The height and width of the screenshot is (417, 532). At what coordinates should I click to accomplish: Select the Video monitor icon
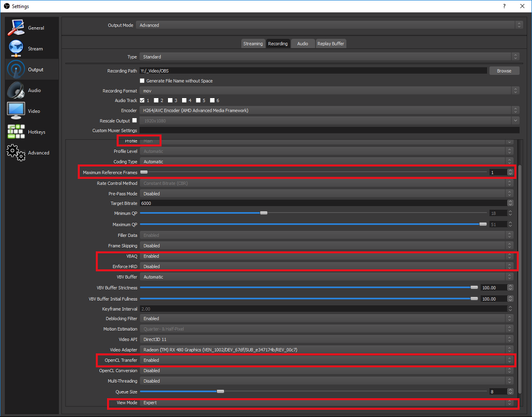(x=16, y=111)
